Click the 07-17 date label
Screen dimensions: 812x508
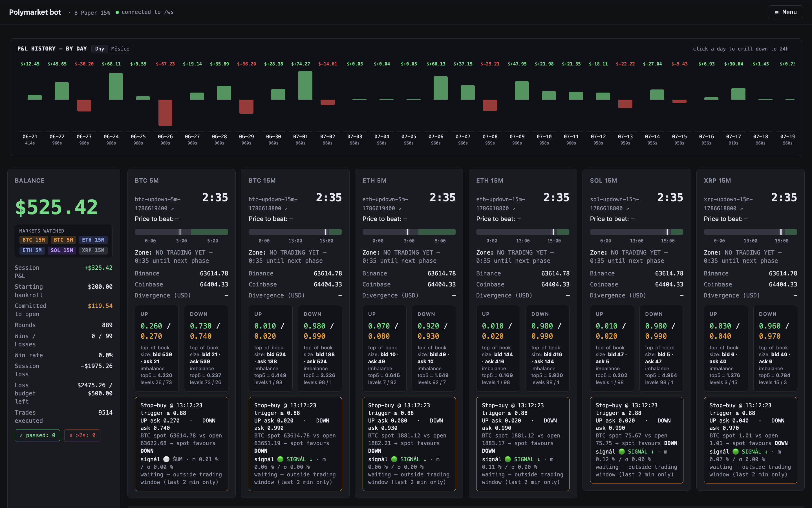(734, 137)
